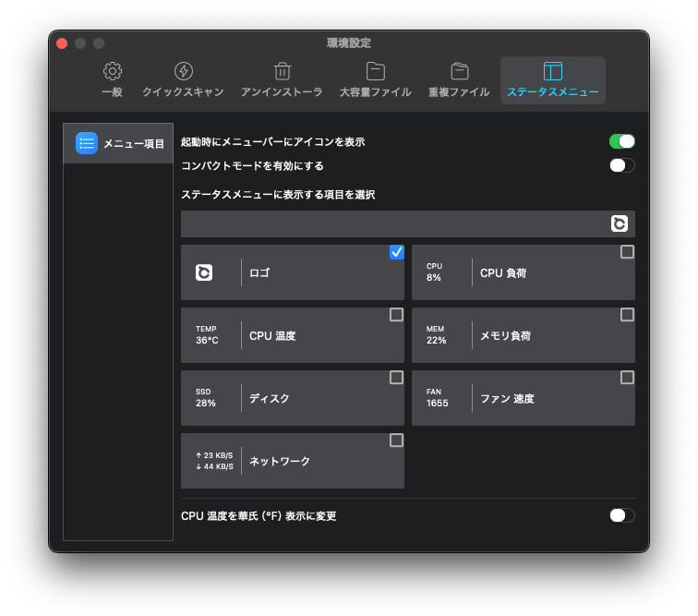The height and width of the screenshot is (616, 698).
Task: Click the 23 KB/S upload value
Action: point(214,455)
